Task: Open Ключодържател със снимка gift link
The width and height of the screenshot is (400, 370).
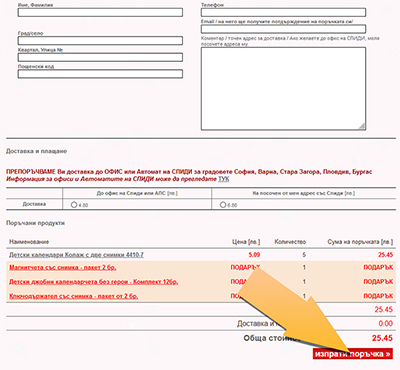Action: pos(74,296)
